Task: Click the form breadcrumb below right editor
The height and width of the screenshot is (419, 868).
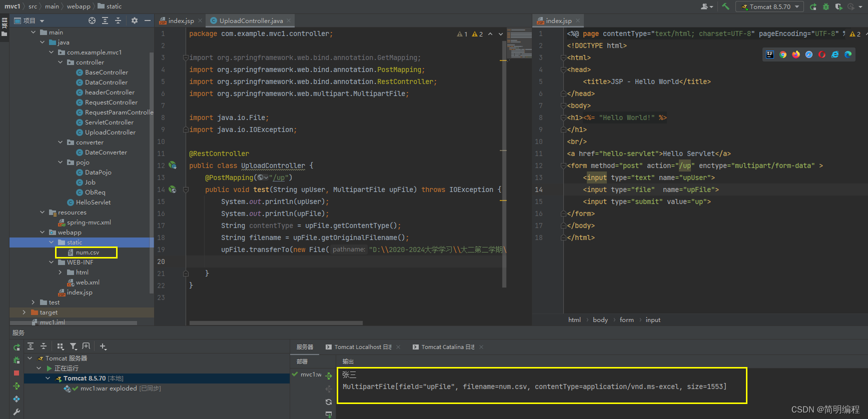Action: pos(626,320)
